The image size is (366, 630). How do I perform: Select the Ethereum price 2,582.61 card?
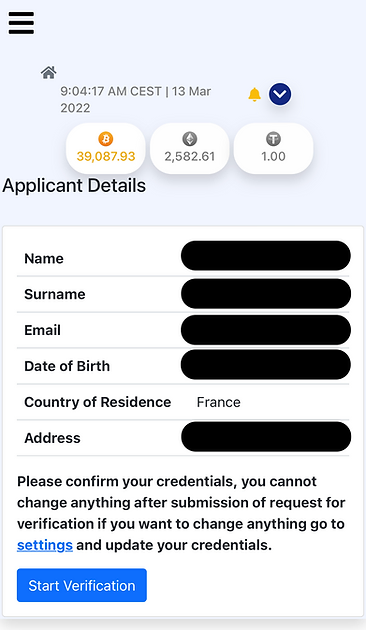(x=190, y=149)
